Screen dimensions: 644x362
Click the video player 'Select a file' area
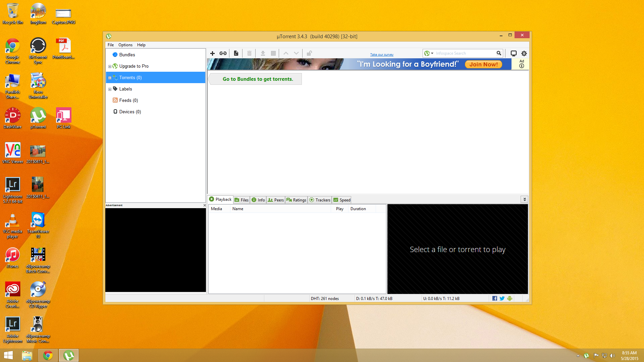click(x=458, y=249)
